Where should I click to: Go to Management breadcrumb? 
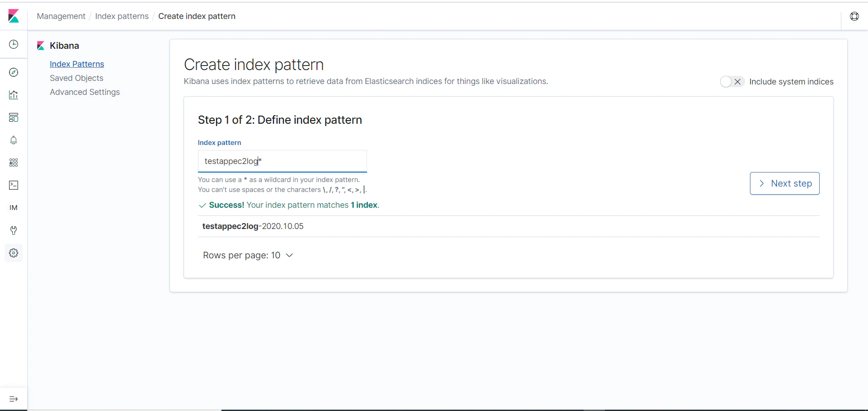pos(61,16)
